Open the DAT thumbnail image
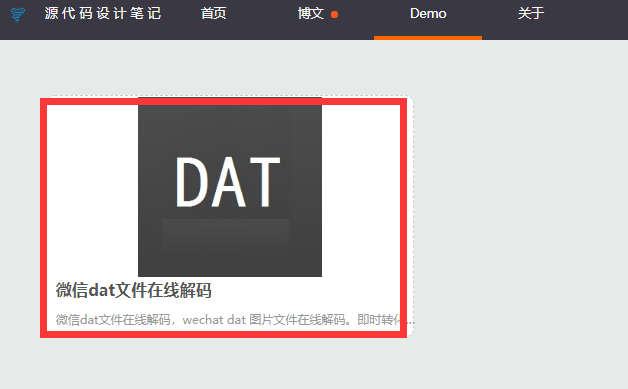 [x=230, y=187]
